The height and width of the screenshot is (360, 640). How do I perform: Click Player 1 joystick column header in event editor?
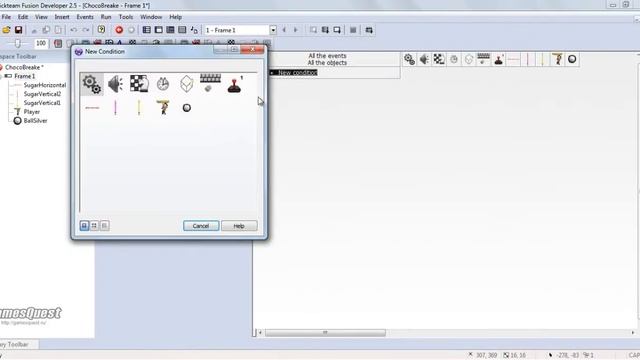(498, 60)
